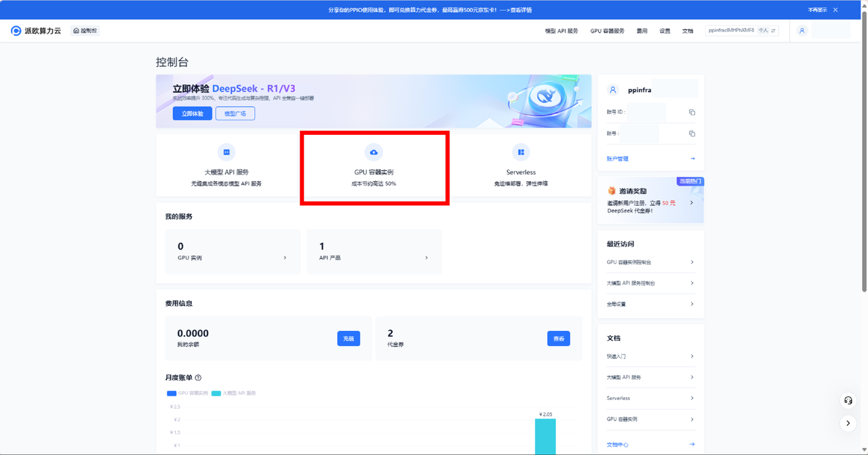Click chevron for GPU 容器实例控制台 row
Viewport: 868px width, 455px height.
[692, 262]
